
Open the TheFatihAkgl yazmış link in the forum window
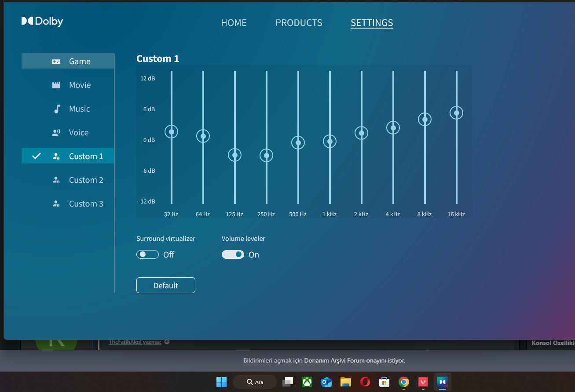click(x=135, y=342)
